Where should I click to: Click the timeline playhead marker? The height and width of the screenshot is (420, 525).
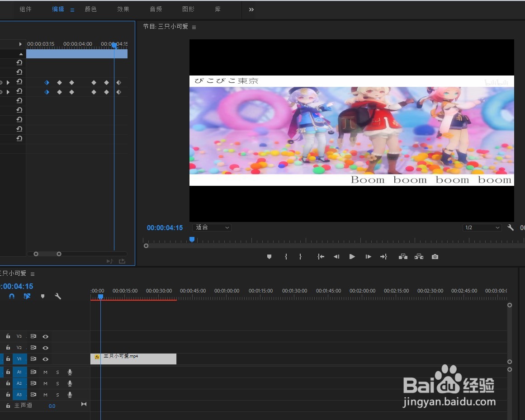100,297
